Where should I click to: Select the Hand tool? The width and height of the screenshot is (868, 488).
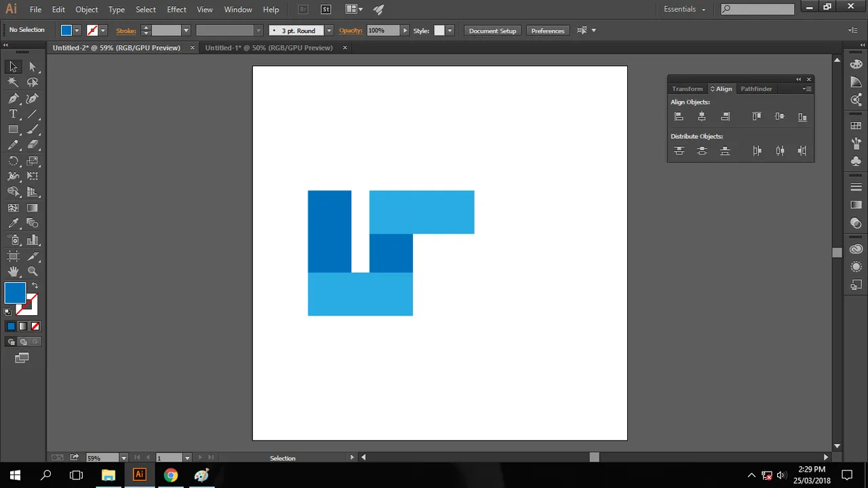pos(13,272)
